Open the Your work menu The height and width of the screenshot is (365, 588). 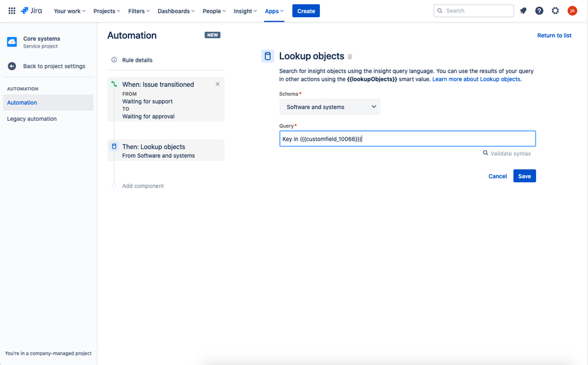(70, 11)
